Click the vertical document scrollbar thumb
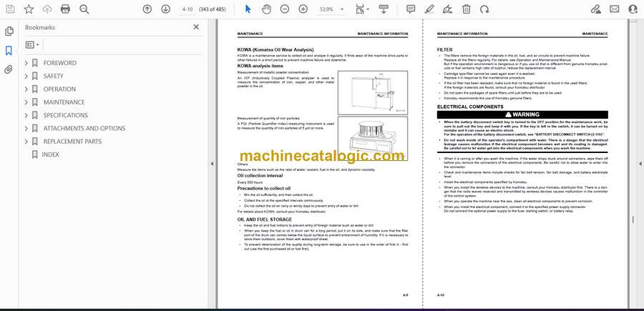The image size is (644, 311). point(633,220)
